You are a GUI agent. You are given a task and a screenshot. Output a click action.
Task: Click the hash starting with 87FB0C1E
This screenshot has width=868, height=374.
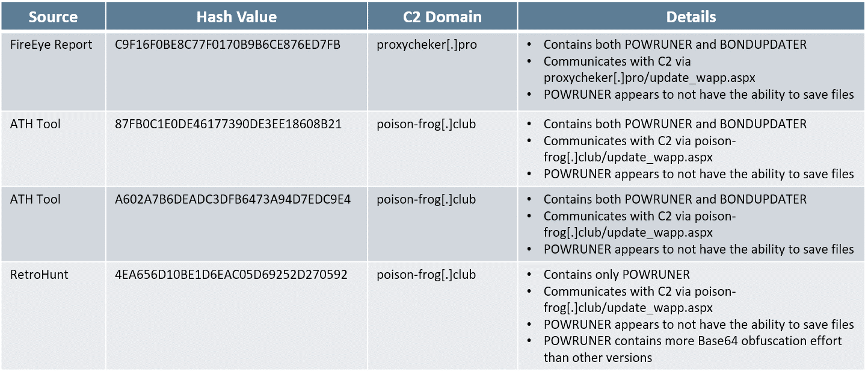pyautogui.click(x=228, y=124)
